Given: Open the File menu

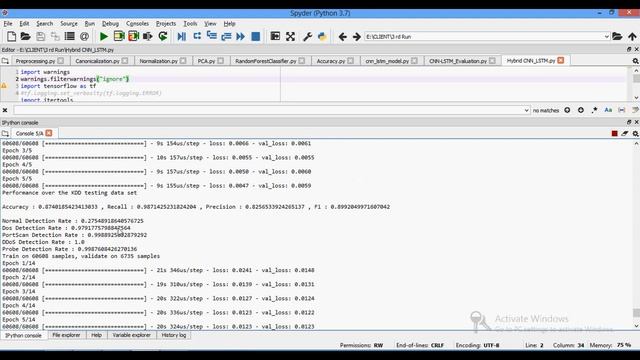Looking at the screenshot, I should coord(8,24).
